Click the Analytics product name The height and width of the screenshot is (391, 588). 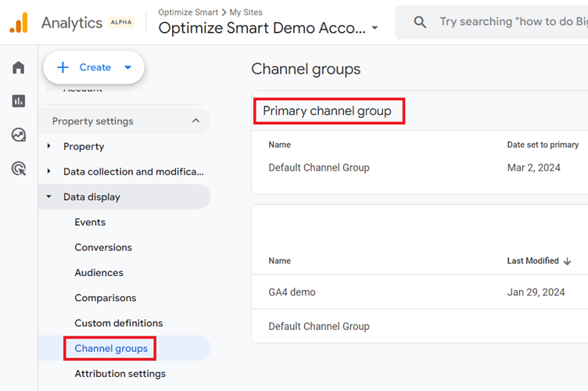pos(72,23)
